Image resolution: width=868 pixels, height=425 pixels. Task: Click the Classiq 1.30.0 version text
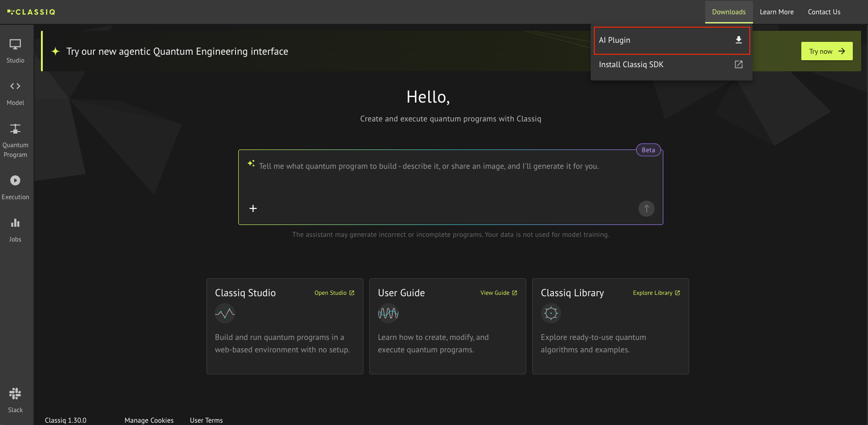coord(65,420)
